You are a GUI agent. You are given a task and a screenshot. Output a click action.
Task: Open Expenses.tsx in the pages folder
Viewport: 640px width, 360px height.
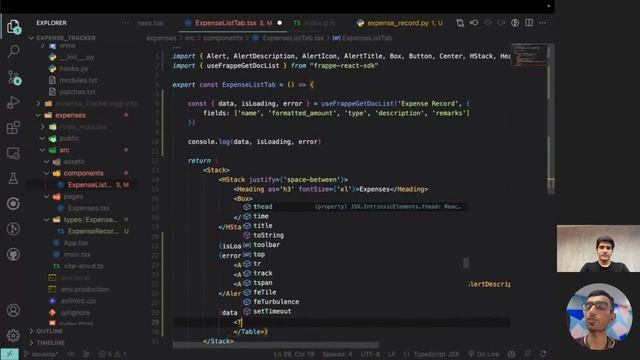(89, 208)
